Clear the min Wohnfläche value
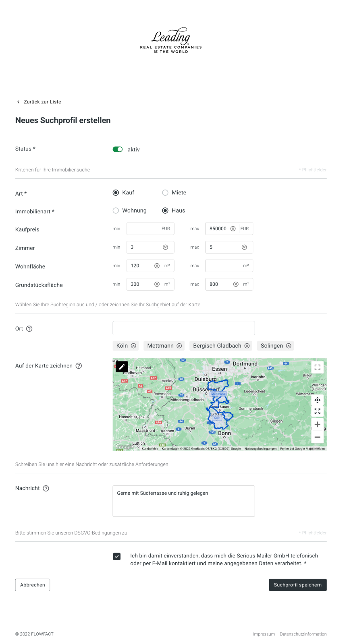 [157, 266]
